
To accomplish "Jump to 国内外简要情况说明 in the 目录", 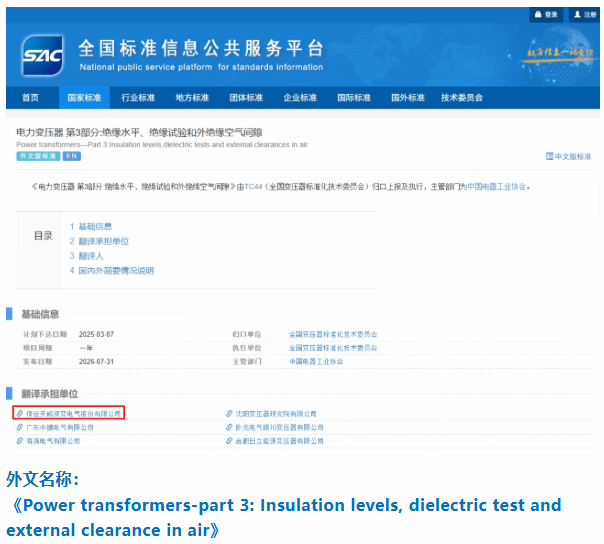I will point(116,270).
